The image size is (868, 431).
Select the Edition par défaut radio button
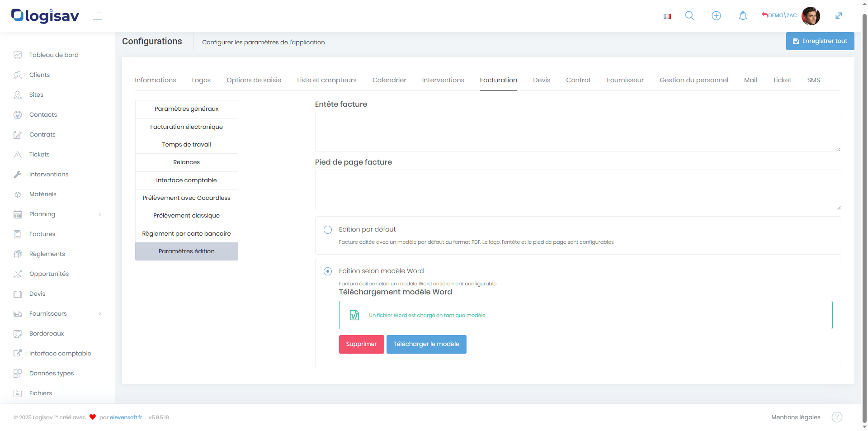pos(328,230)
